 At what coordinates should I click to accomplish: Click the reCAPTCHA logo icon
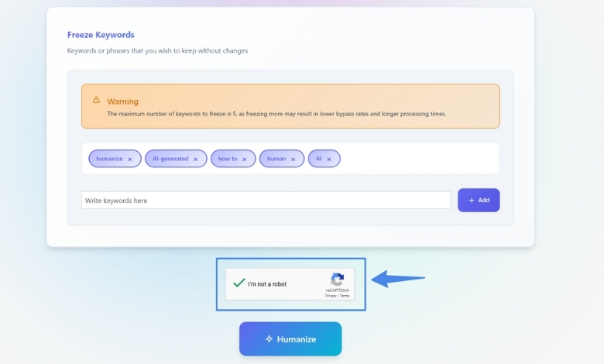337,280
